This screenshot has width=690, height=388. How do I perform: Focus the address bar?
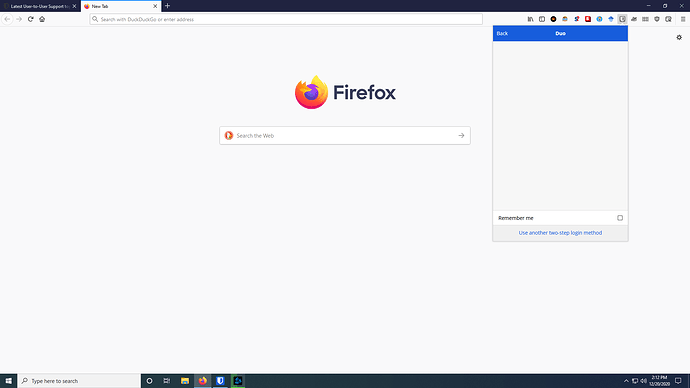pyautogui.click(x=286, y=19)
